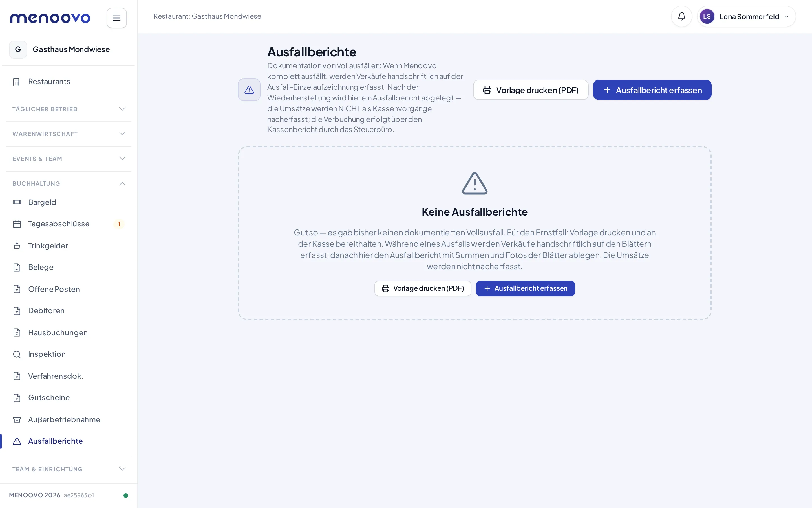Click the warning icon beside the page title
The image size is (812, 508).
pos(249,90)
